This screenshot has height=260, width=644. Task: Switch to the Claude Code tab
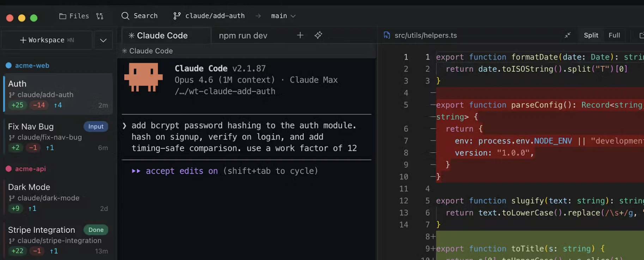coord(166,36)
